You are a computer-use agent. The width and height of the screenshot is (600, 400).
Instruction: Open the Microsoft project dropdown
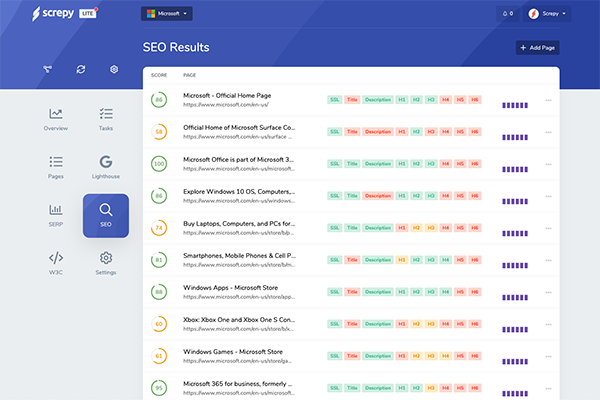[166, 14]
